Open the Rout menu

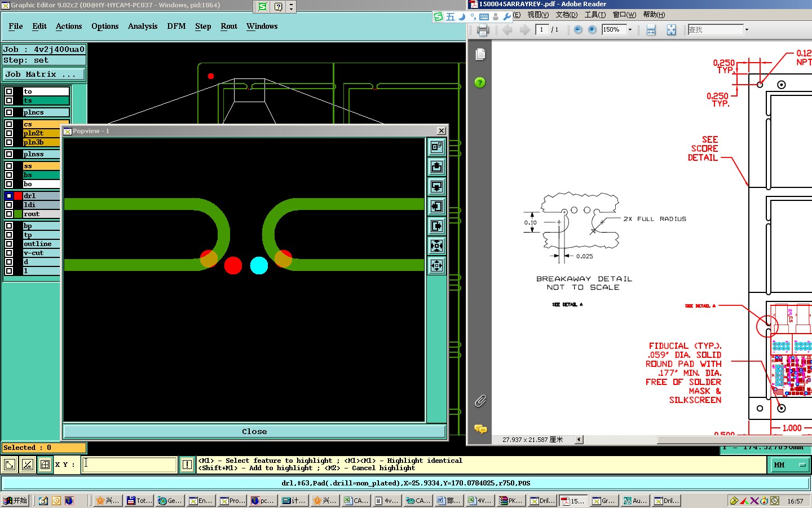(229, 27)
